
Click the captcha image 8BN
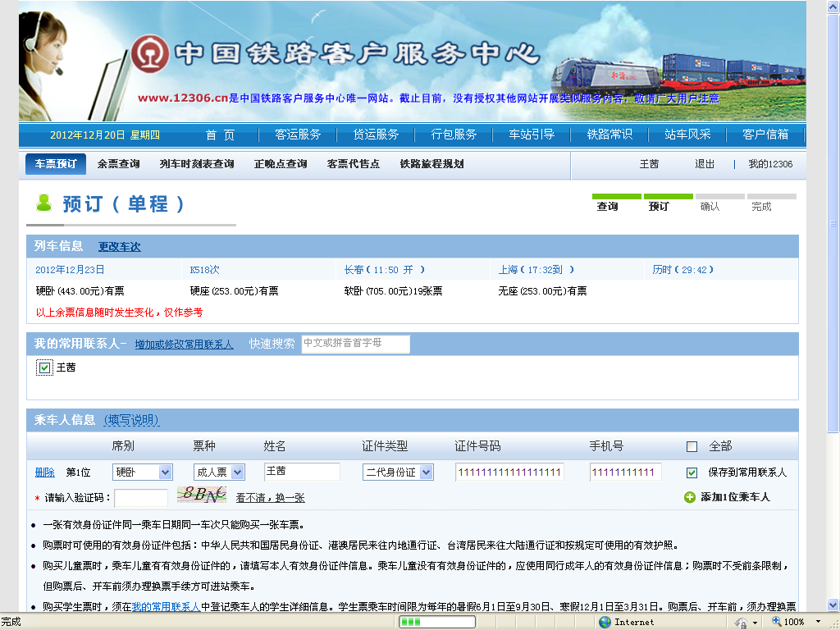coord(202,495)
